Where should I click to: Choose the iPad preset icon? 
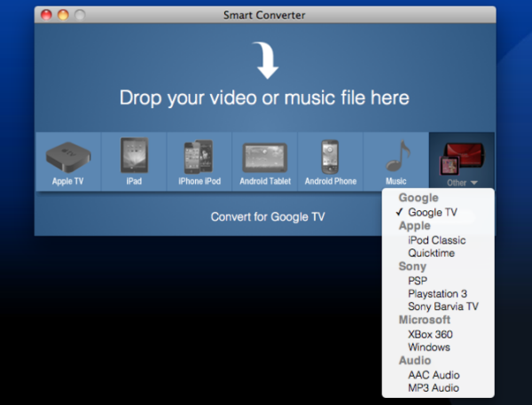(134, 157)
